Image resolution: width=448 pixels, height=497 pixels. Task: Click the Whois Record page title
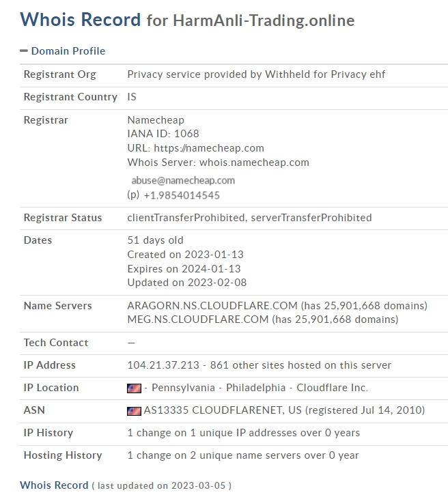click(187, 20)
